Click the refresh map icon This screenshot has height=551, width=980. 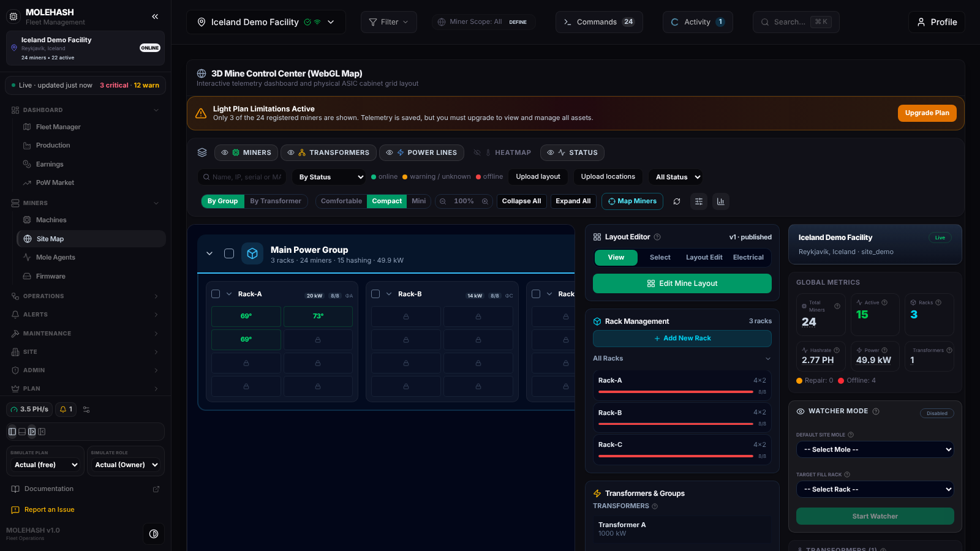[677, 201]
